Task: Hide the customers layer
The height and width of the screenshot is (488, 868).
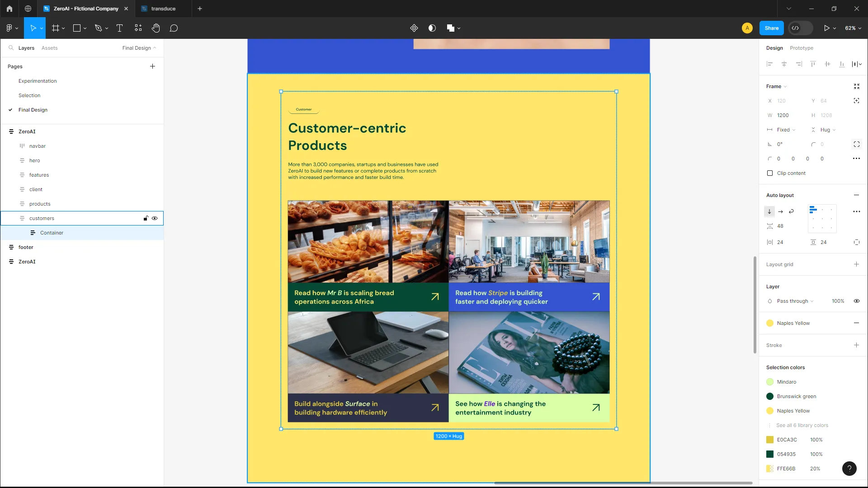Action: click(x=155, y=218)
